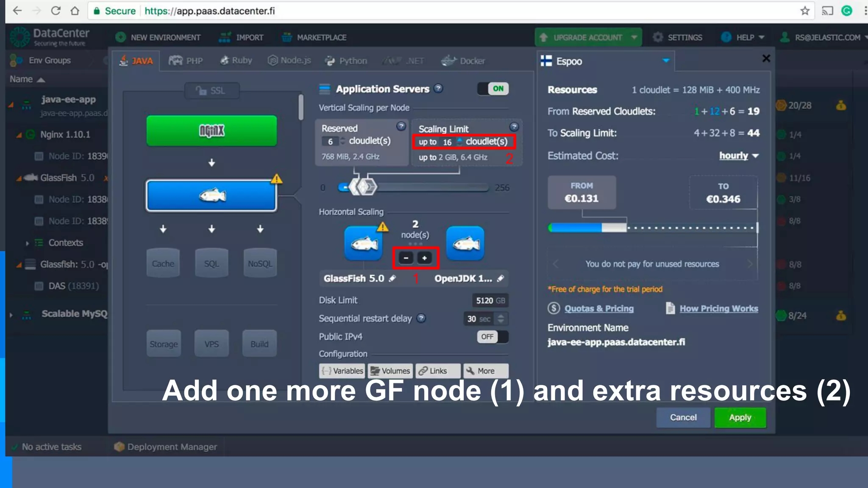
Task: Open New Environment wizard
Action: (x=158, y=37)
